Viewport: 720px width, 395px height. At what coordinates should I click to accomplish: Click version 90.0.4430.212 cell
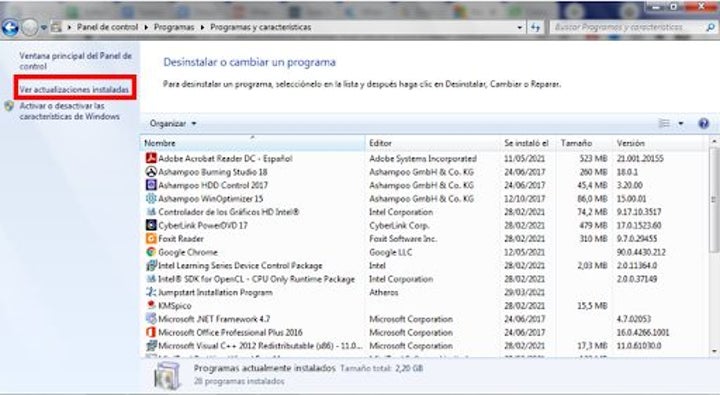tap(641, 252)
